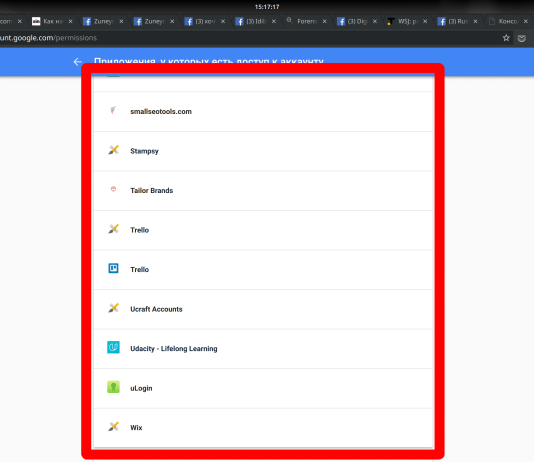This screenshot has width=534, height=462.
Task: Close the 'WSJ: p' tab
Action: pyautogui.click(x=425, y=21)
